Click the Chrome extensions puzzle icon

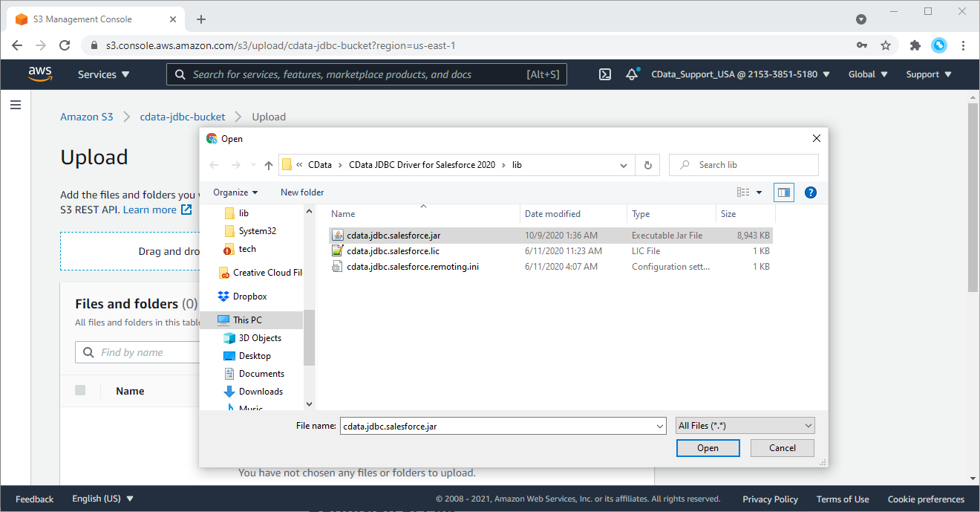click(x=915, y=45)
